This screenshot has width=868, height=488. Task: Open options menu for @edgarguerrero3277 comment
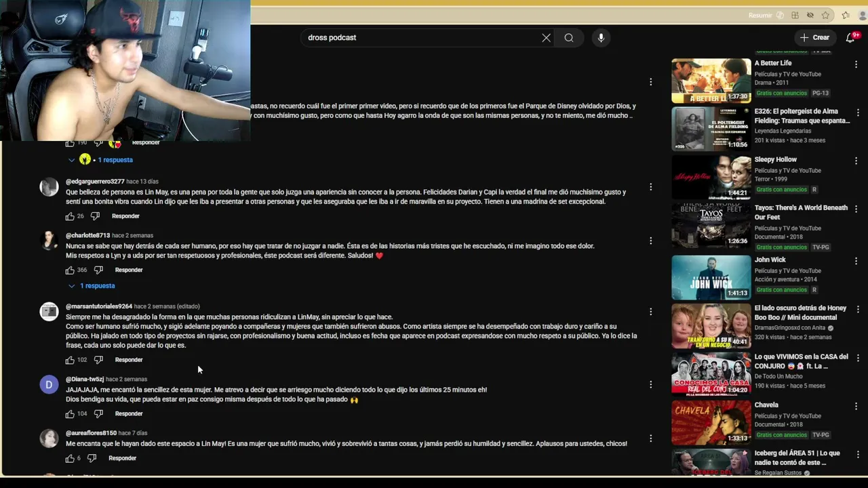coord(650,187)
